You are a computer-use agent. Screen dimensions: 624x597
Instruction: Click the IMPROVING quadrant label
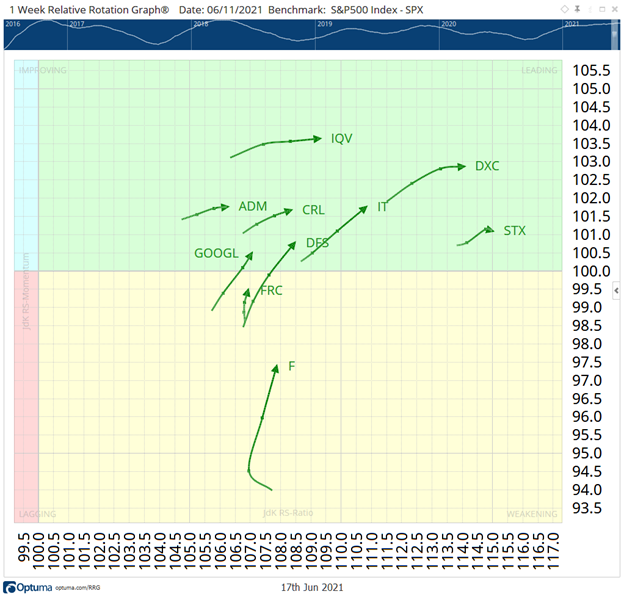pyautogui.click(x=43, y=70)
